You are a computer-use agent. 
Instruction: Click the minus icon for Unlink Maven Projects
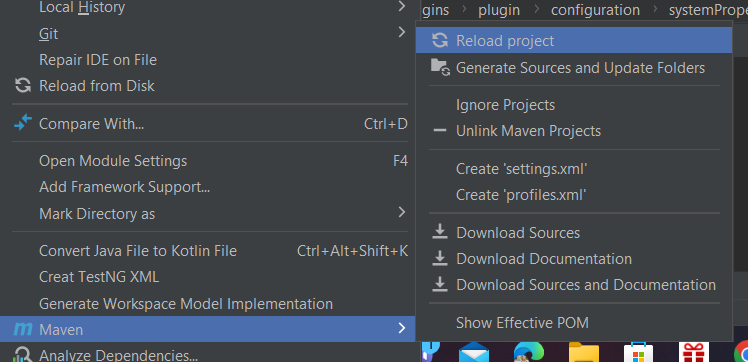point(439,130)
